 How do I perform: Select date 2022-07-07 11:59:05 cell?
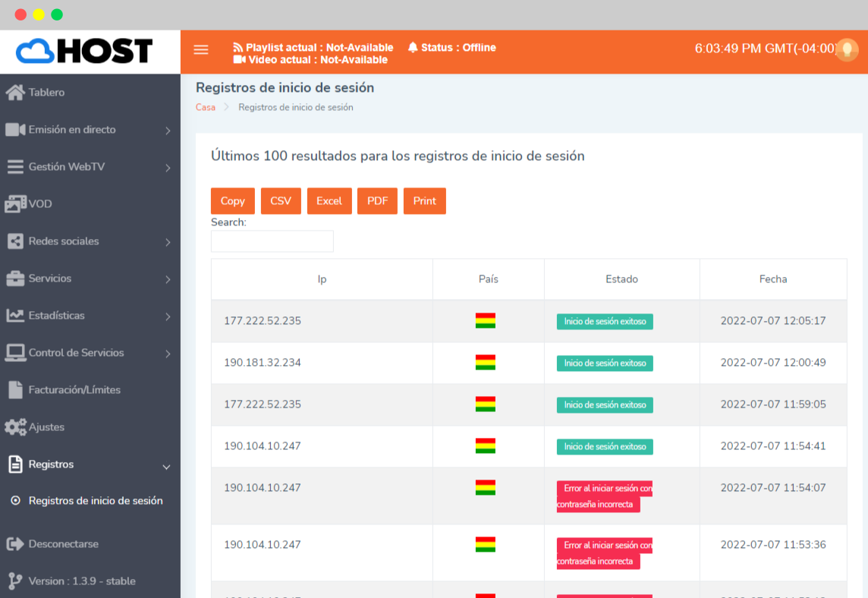point(773,404)
